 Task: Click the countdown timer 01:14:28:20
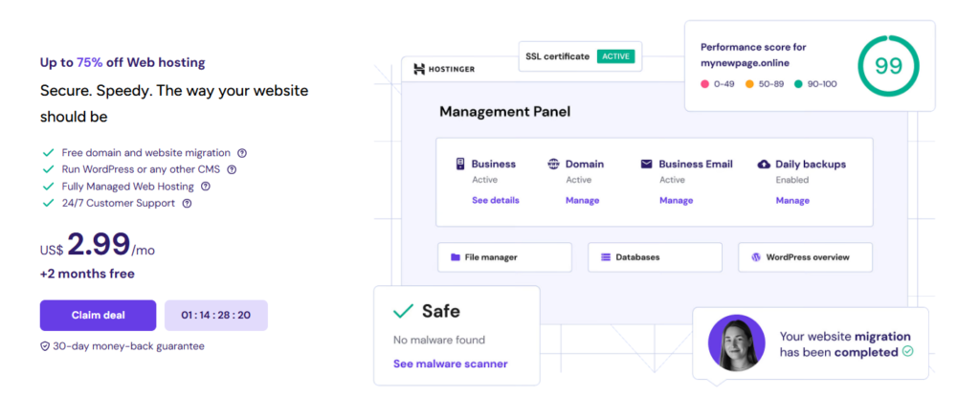point(216,315)
